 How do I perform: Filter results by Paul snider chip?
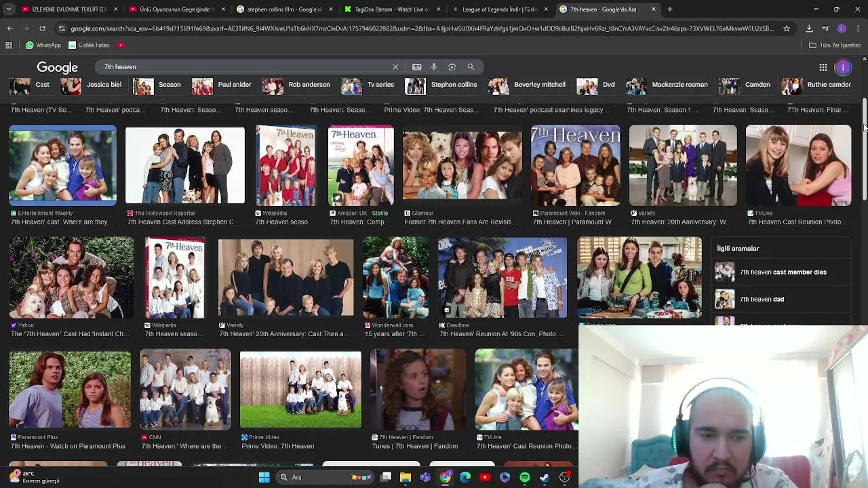[222, 85]
